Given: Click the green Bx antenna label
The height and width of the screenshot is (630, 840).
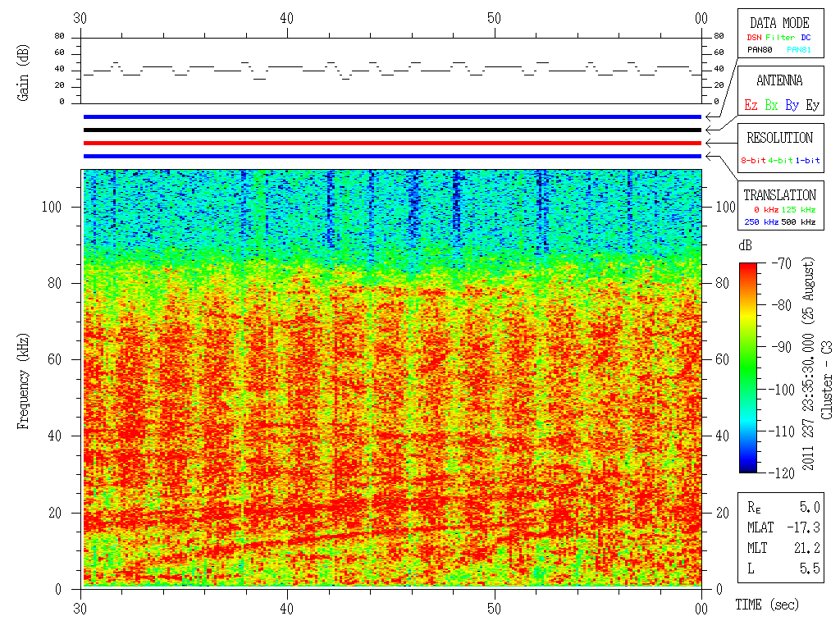Looking at the screenshot, I should (x=771, y=105).
